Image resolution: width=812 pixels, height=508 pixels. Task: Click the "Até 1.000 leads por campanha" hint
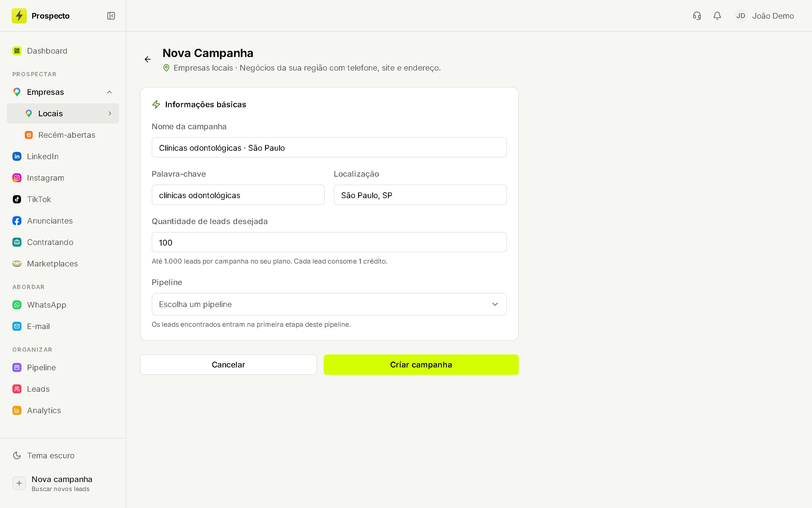click(x=270, y=261)
